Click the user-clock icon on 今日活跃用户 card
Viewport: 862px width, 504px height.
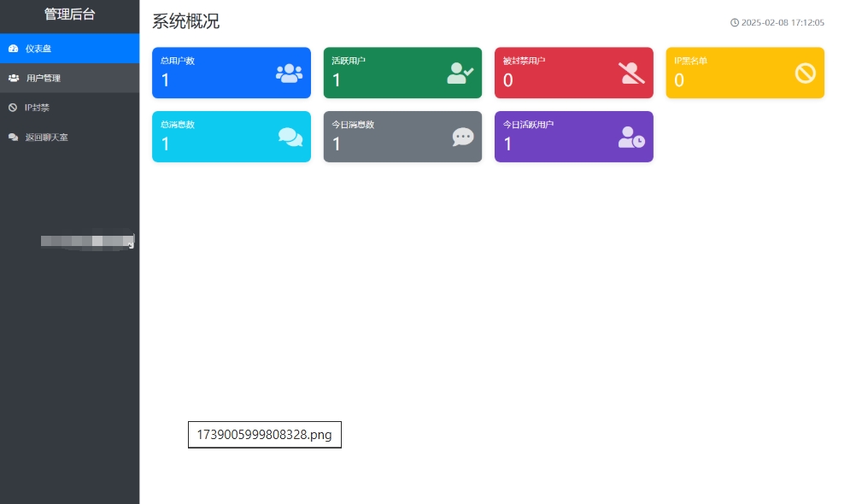point(631,138)
